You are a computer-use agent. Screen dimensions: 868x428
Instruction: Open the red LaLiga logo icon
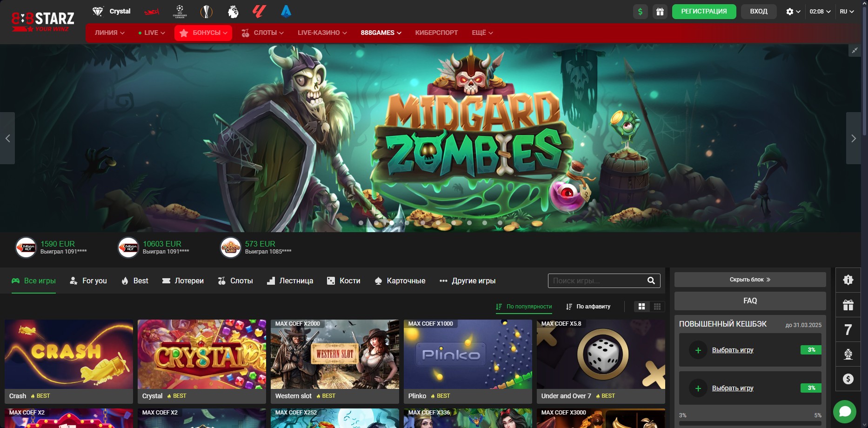pyautogui.click(x=259, y=11)
